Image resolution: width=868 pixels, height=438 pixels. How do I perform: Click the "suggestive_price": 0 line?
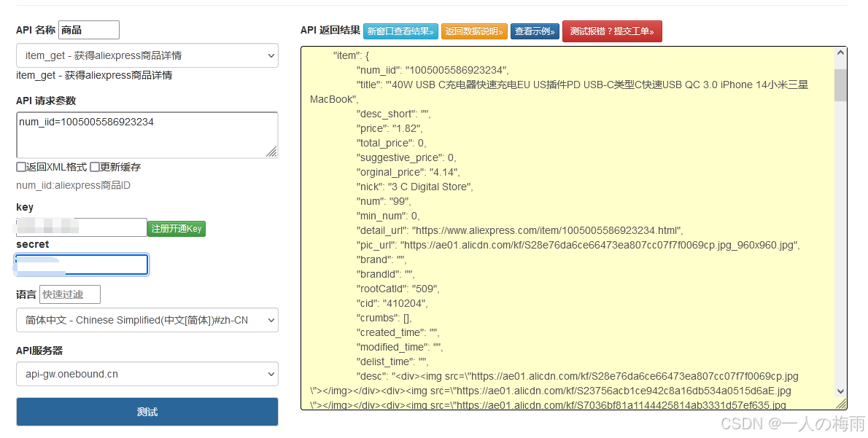[406, 157]
